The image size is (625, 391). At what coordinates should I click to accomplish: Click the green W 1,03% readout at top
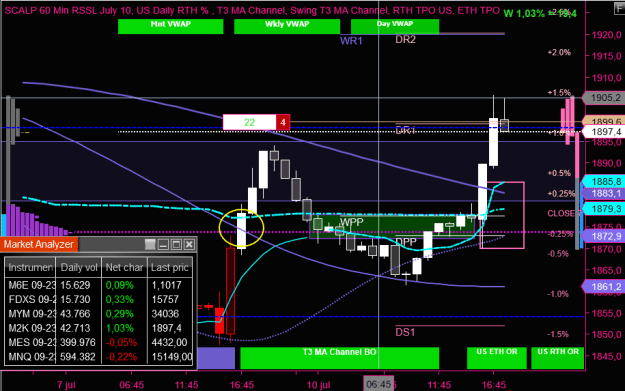coord(540,14)
